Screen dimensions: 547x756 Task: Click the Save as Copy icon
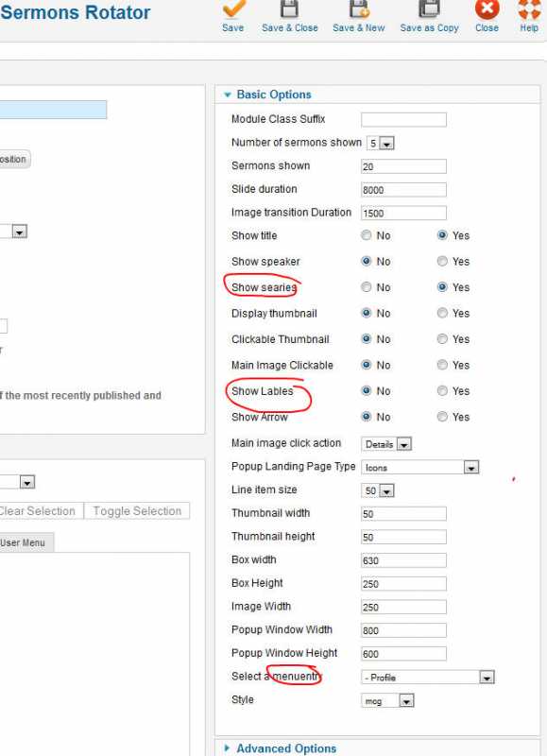tap(429, 9)
